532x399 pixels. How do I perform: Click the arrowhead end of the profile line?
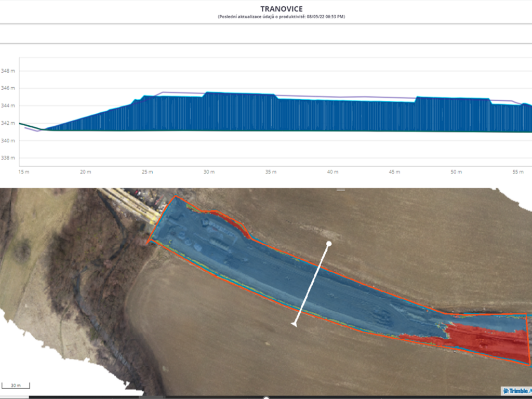pyautogui.click(x=295, y=325)
